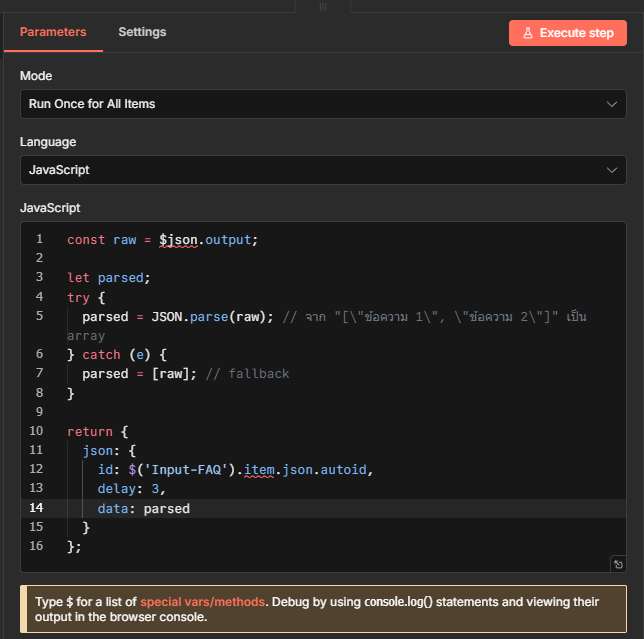644x639 pixels.
Task: Click the Language dropdown chevron arrow
Action: tap(612, 170)
